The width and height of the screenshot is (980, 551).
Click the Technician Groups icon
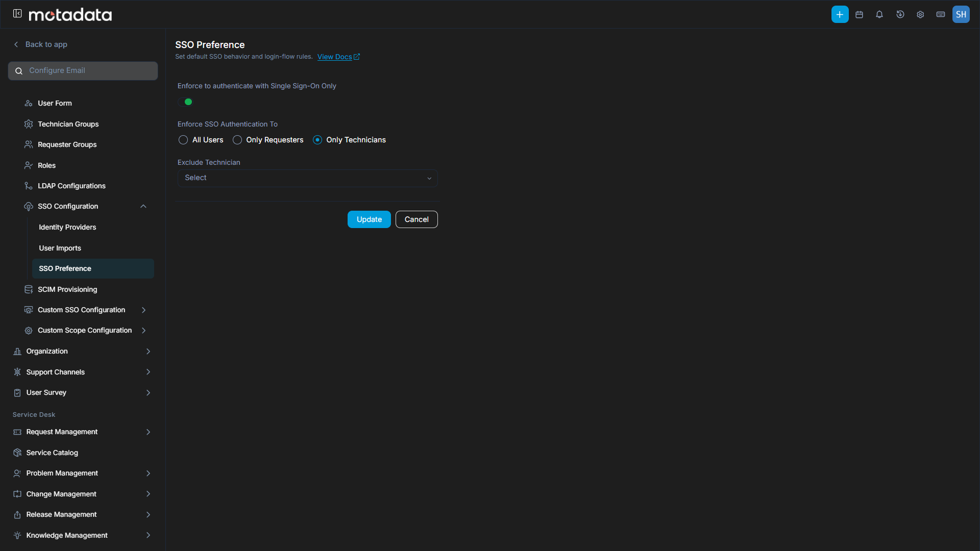tap(29, 124)
